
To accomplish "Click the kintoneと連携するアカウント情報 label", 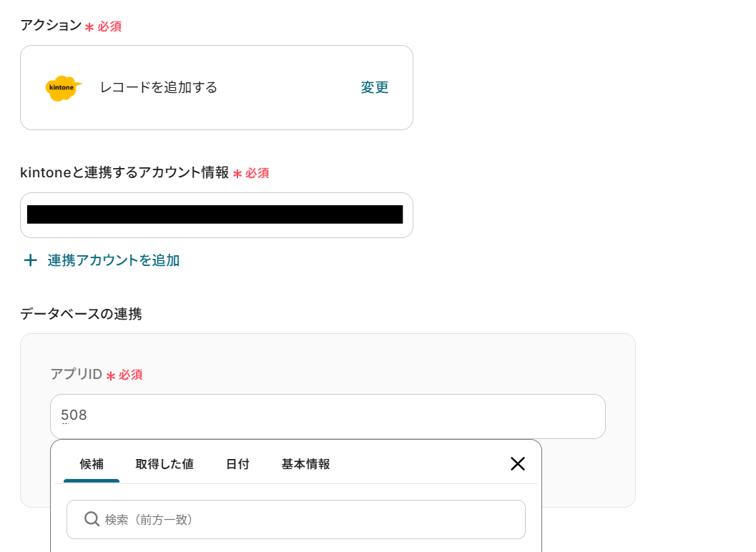I will coord(124,173).
